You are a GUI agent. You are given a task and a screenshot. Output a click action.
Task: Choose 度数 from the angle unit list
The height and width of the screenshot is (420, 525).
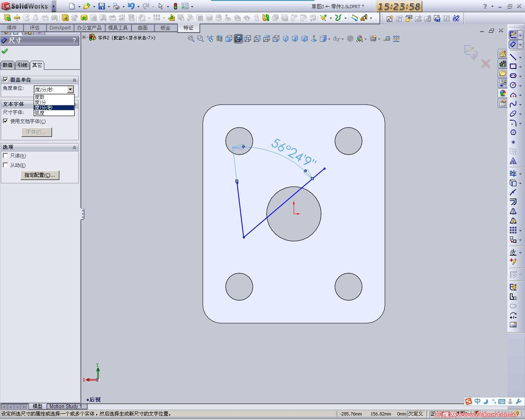click(x=54, y=97)
